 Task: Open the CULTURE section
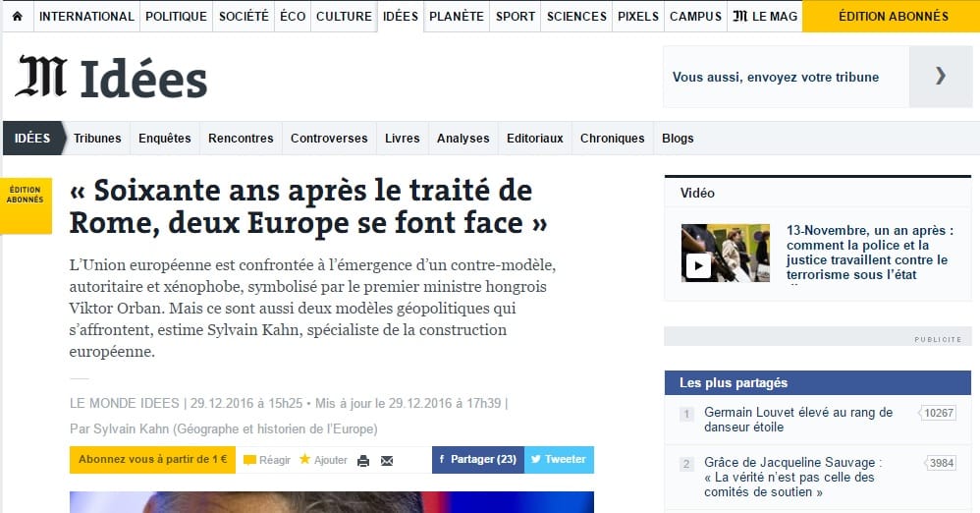(x=344, y=17)
